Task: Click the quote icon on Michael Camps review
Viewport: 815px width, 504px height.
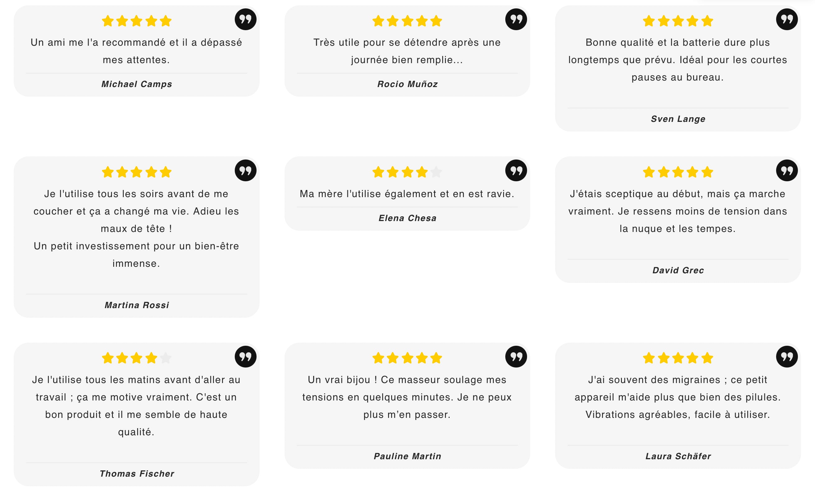Action: pyautogui.click(x=245, y=19)
